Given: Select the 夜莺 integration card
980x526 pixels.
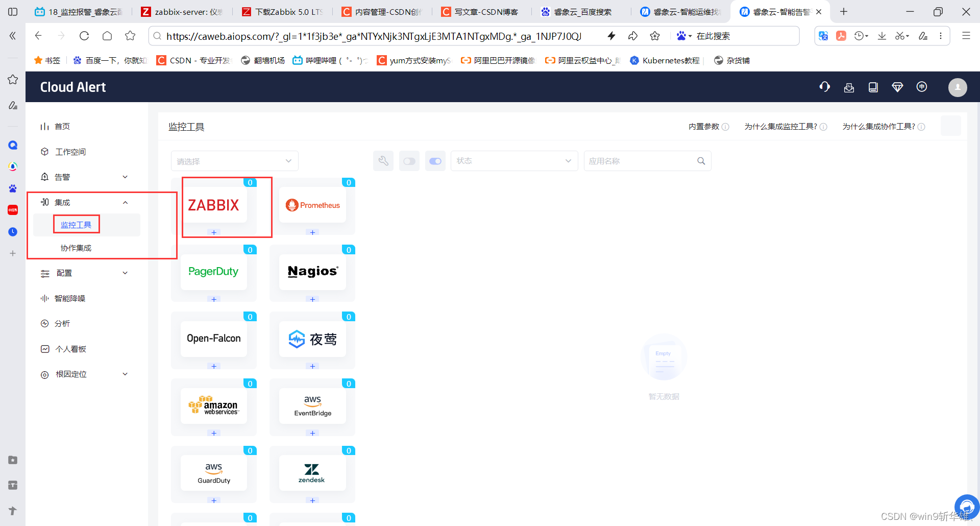Looking at the screenshot, I should (x=312, y=339).
